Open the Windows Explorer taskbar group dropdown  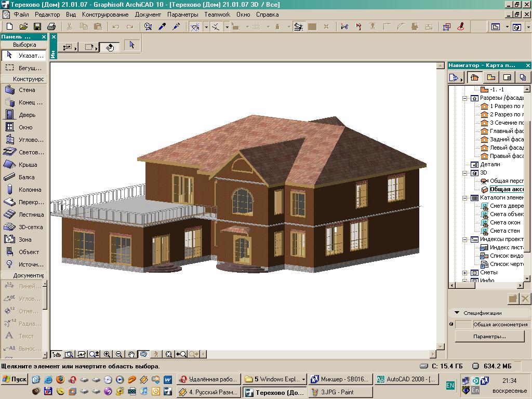click(303, 379)
